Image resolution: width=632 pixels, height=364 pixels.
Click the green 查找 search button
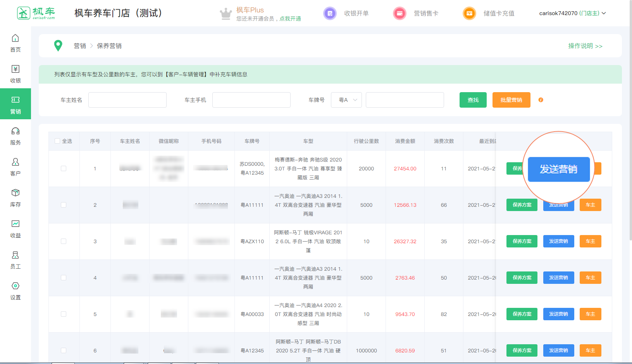tap(473, 100)
